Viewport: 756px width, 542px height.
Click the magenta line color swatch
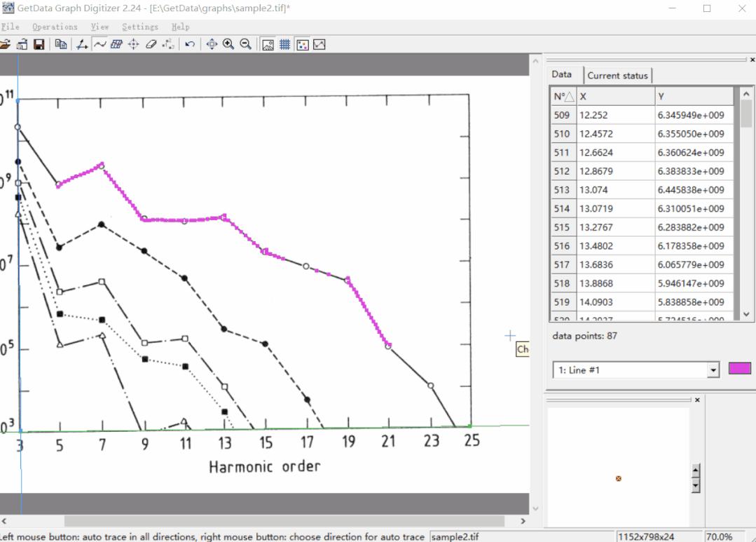[739, 369]
